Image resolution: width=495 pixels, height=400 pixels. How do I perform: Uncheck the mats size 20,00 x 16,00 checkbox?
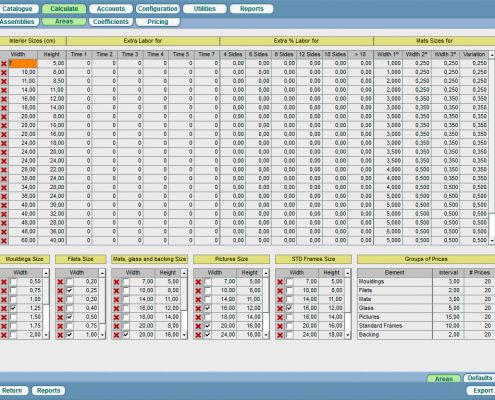(x=126, y=335)
